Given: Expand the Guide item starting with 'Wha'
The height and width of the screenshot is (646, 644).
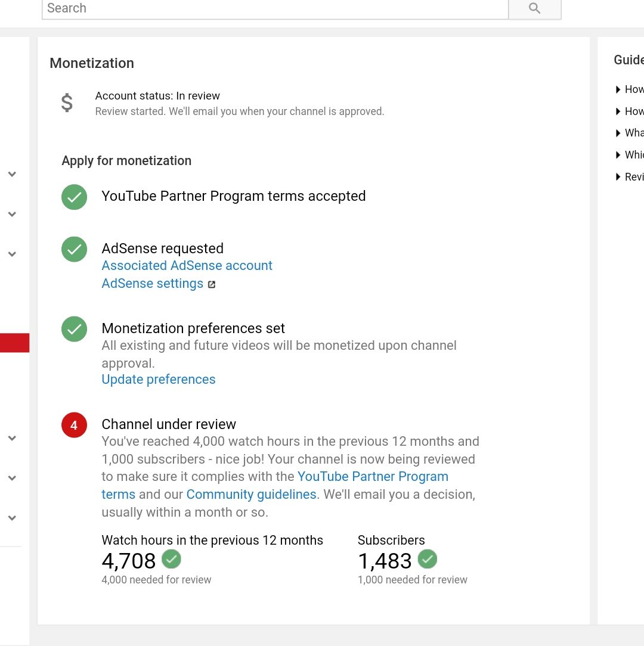Looking at the screenshot, I should [x=629, y=133].
